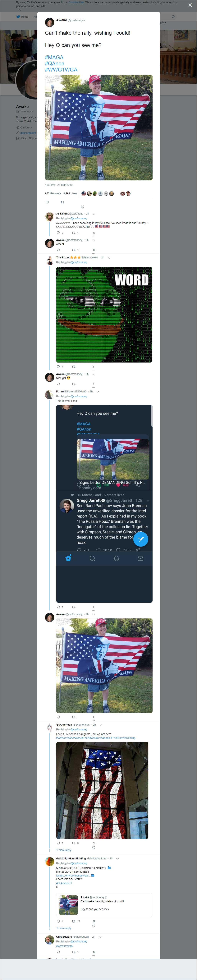Open more options chevron on JZ Knight's tweet
The width and height of the screenshot is (197, 980).
click(94, 214)
